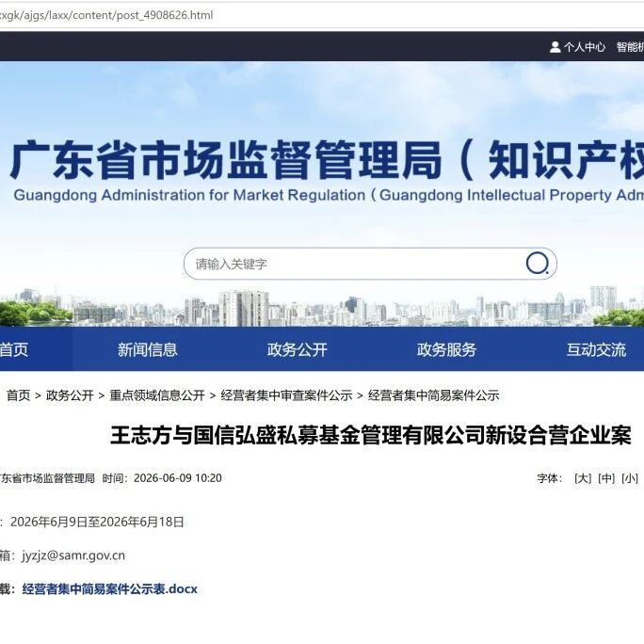Download 经营者集中简易案件公示表.docx attachment
This screenshot has height=644, width=644.
[x=109, y=589]
